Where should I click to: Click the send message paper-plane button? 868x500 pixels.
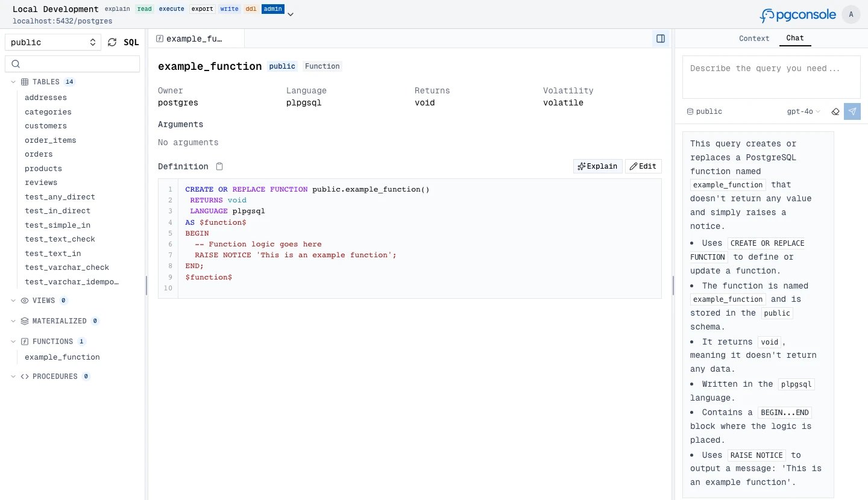click(852, 111)
